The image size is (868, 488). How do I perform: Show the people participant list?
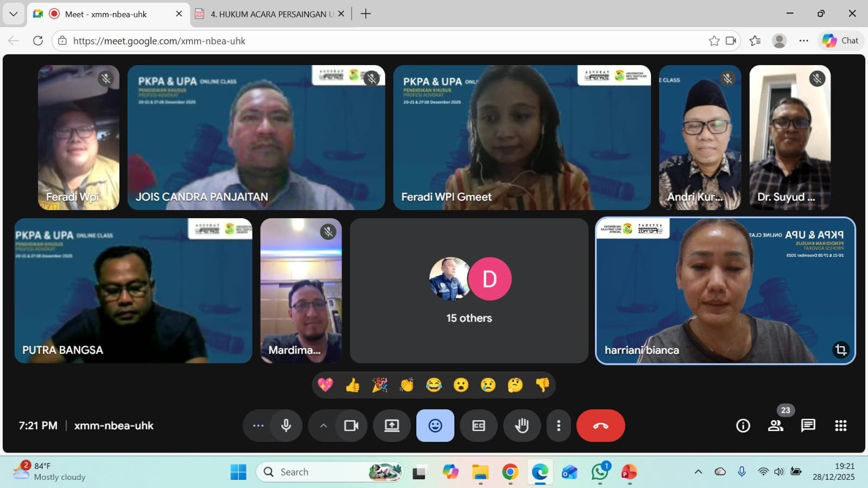776,426
